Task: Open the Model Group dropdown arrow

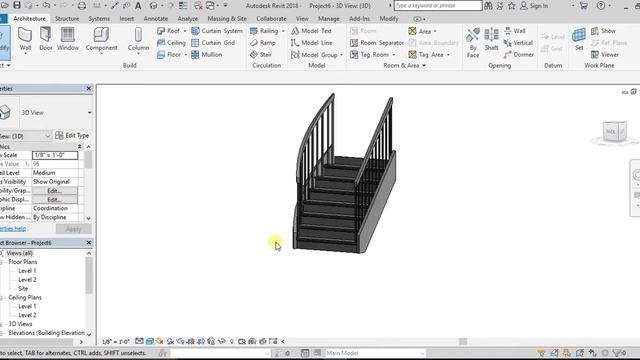Action: [x=341, y=55]
